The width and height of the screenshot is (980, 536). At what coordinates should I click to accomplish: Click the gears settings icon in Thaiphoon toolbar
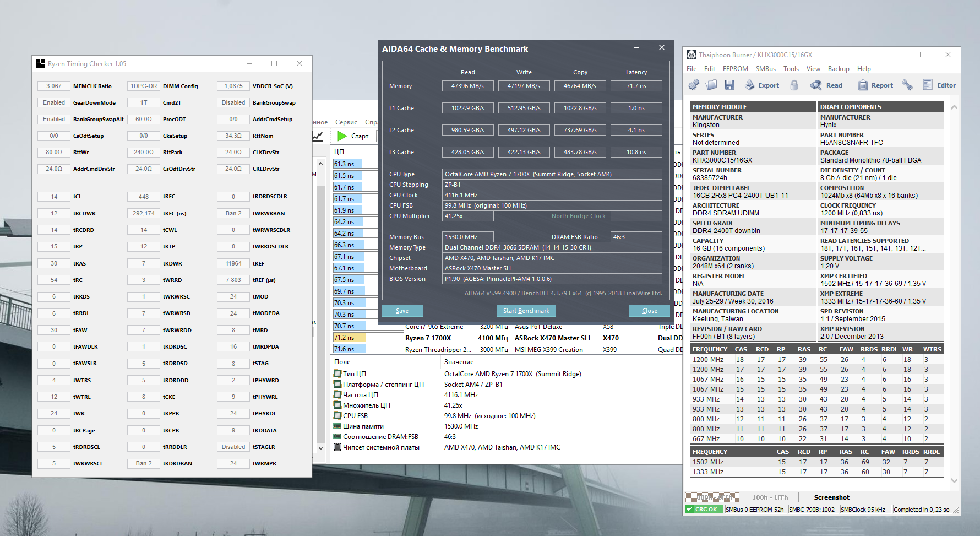point(694,85)
